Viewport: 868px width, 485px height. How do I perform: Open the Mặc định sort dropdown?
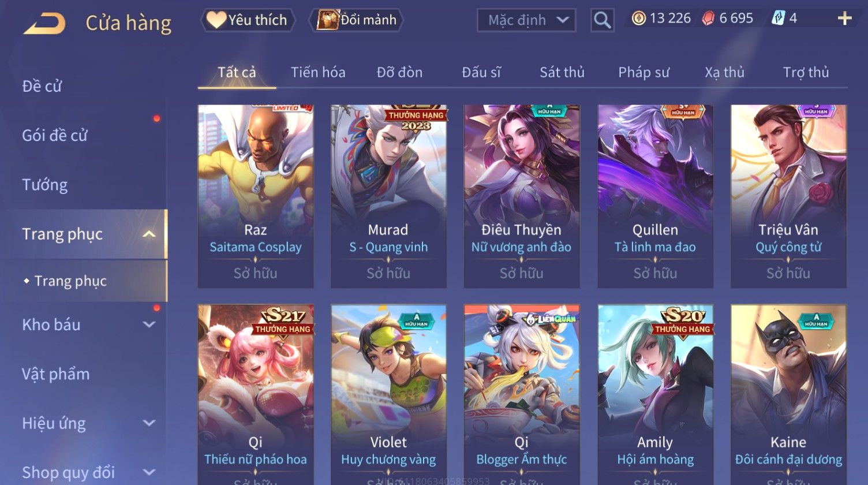pyautogui.click(x=526, y=20)
